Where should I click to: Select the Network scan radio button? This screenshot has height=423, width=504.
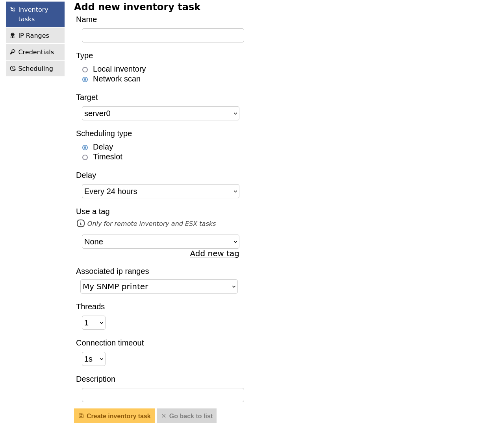point(85,79)
